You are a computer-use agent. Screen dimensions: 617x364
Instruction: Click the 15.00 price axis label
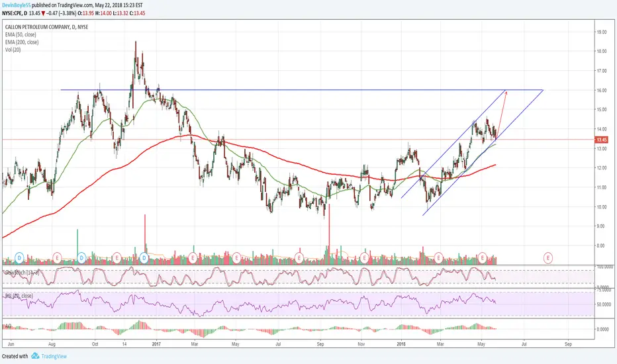pos(602,110)
